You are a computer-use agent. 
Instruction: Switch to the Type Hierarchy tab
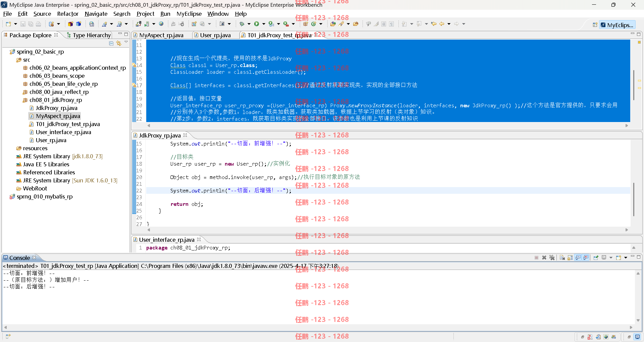89,35
